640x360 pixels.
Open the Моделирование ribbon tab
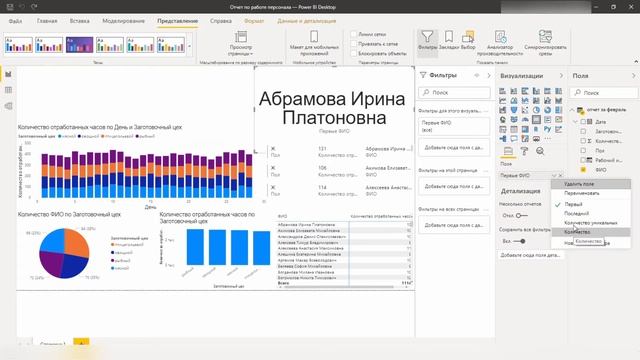pyautogui.click(x=123, y=21)
